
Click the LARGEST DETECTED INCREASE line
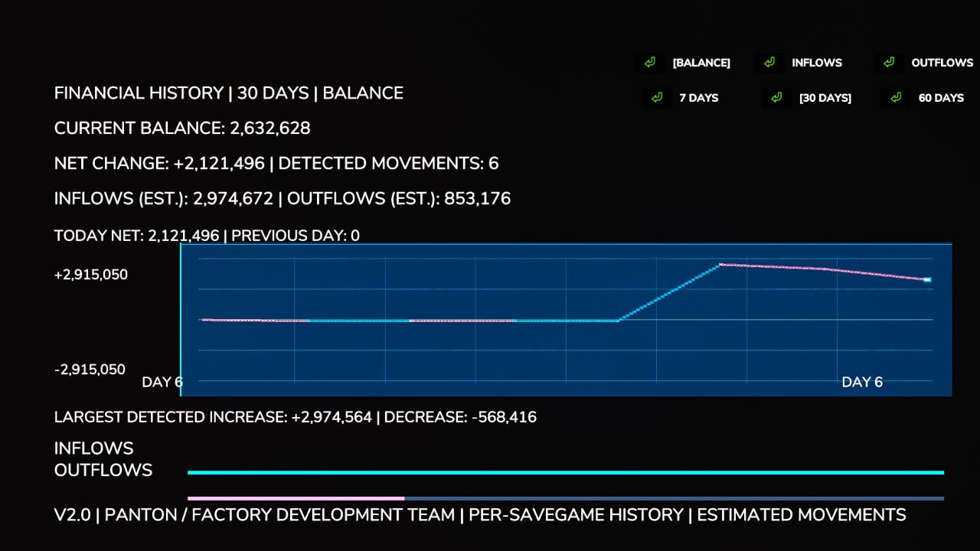[296, 418]
